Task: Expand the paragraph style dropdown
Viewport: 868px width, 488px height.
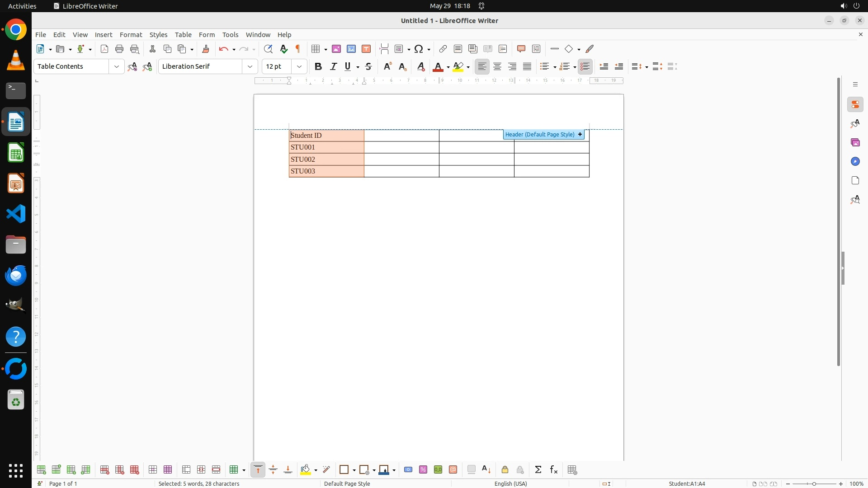Action: point(117,67)
